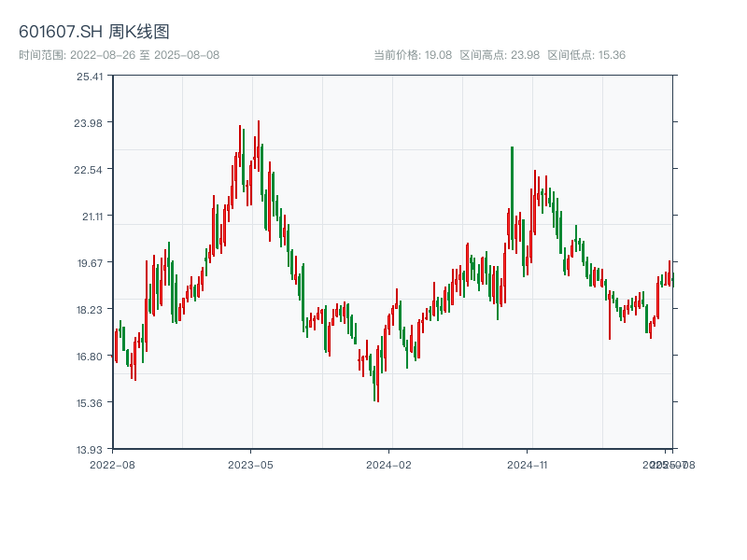Click the 25.41 y-axis price label
Viewport: 747px width, 560px height.
(x=90, y=77)
